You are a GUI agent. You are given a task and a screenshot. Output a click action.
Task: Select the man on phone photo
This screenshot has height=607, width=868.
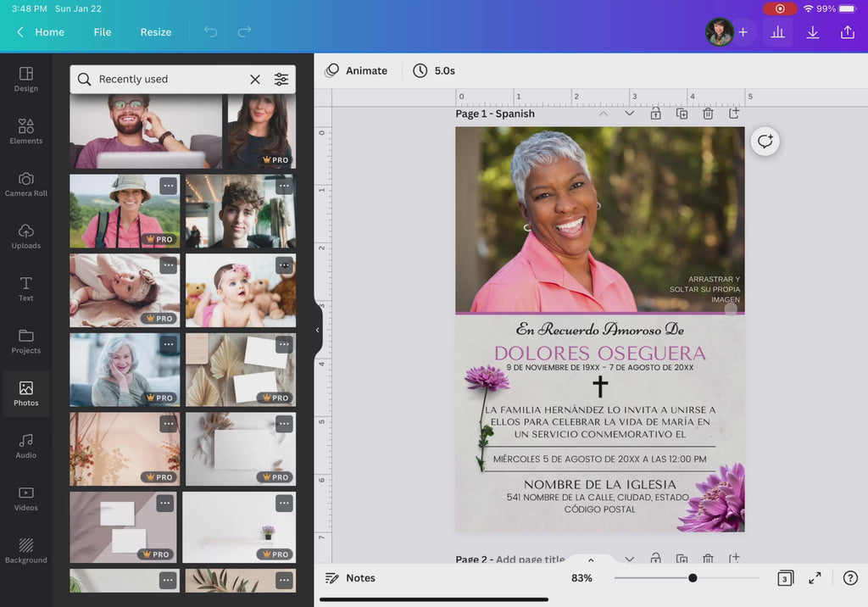tap(146, 131)
